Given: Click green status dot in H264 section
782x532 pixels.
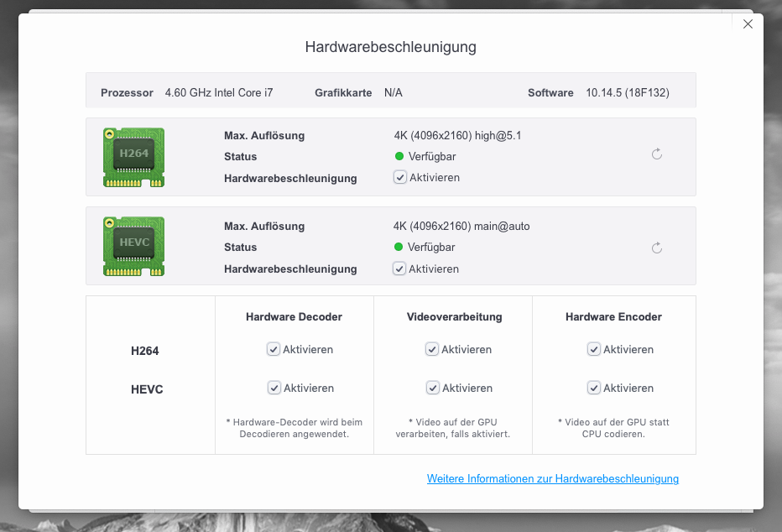Looking at the screenshot, I should [399, 156].
